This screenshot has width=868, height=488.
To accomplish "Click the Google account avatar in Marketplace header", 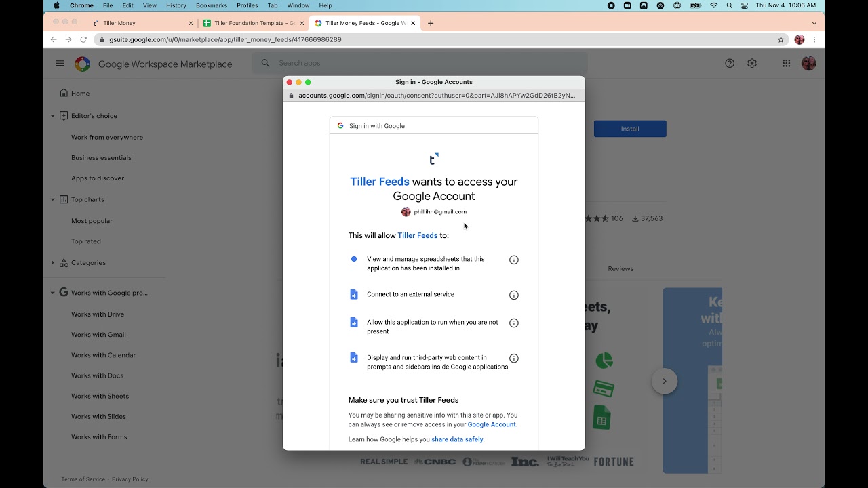I will click(808, 63).
